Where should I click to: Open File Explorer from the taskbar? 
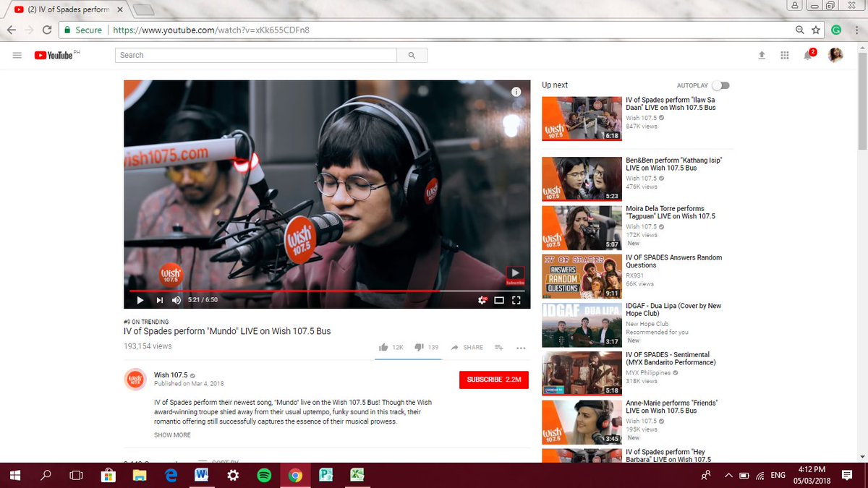139,475
